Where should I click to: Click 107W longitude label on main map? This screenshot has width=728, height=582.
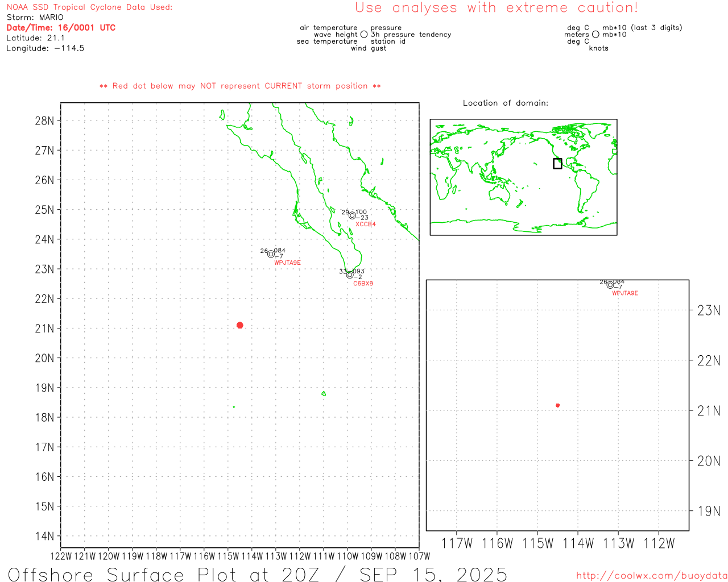coord(419,556)
